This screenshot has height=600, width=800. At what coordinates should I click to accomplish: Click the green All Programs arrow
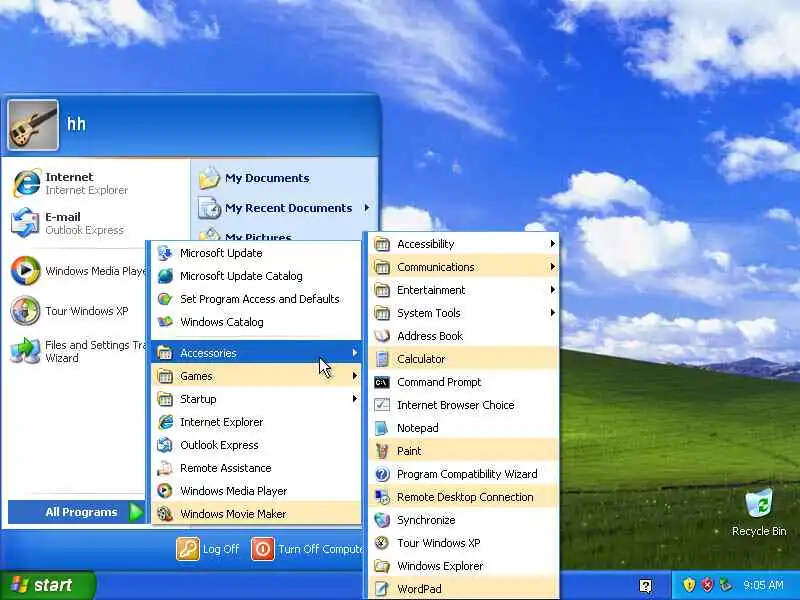[x=136, y=512]
